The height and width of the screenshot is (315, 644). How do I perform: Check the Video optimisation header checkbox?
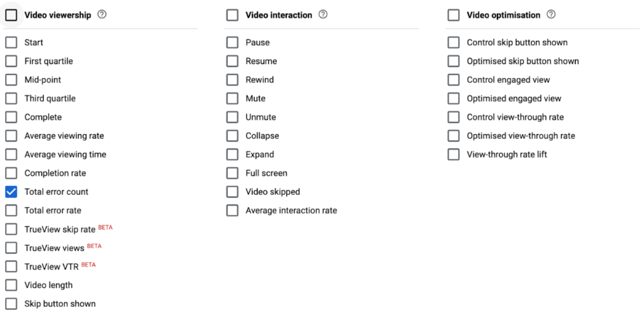point(453,15)
